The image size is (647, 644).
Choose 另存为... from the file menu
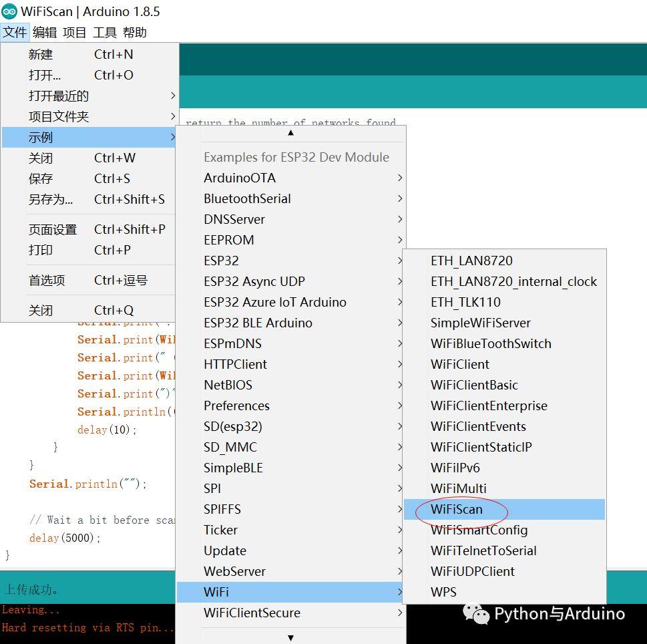click(89, 199)
